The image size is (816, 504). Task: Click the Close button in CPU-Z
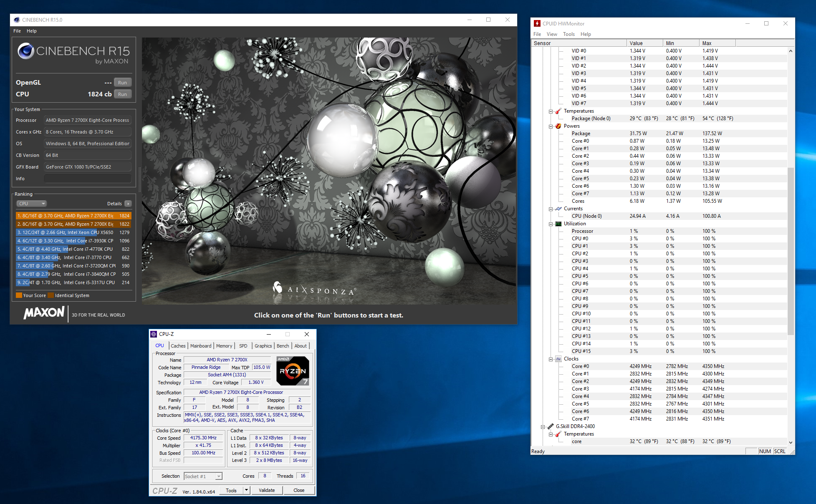(299, 490)
